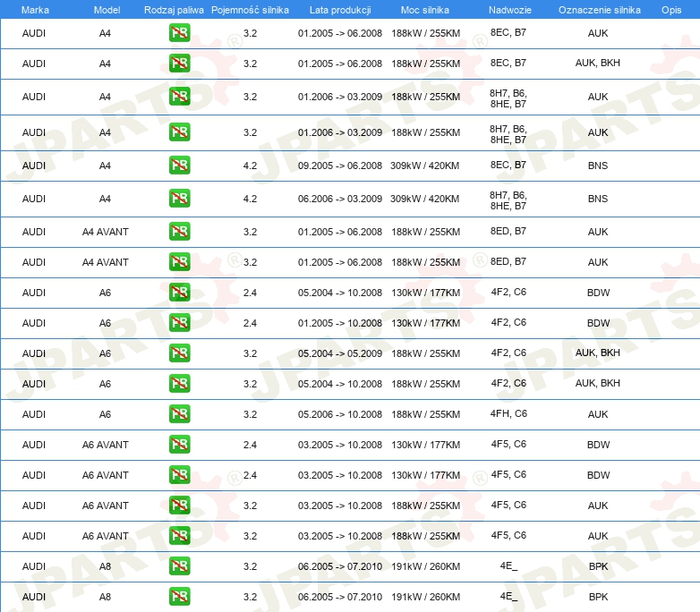Click 309kW / 420KM in row dated 09.2005
The width and height of the screenshot is (700, 612).
pos(425,166)
